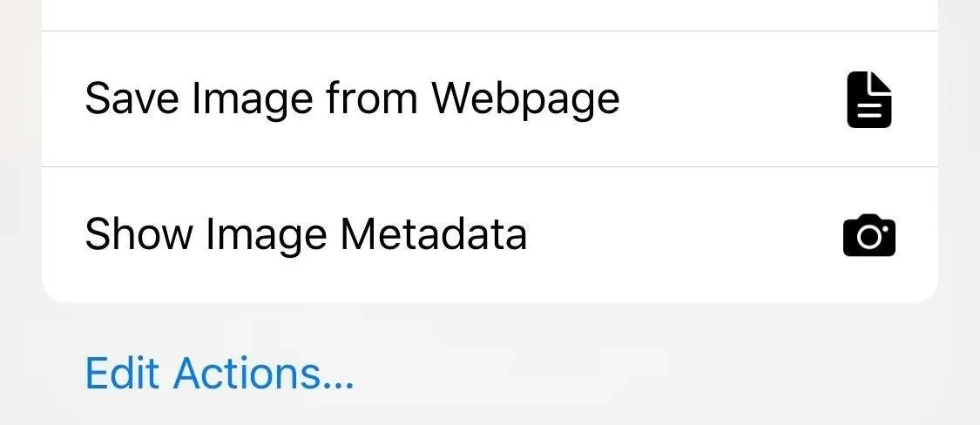Viewport: 980px width, 425px height.
Task: Activate the Show Image Metadata row's camera icon
Action: (x=868, y=235)
